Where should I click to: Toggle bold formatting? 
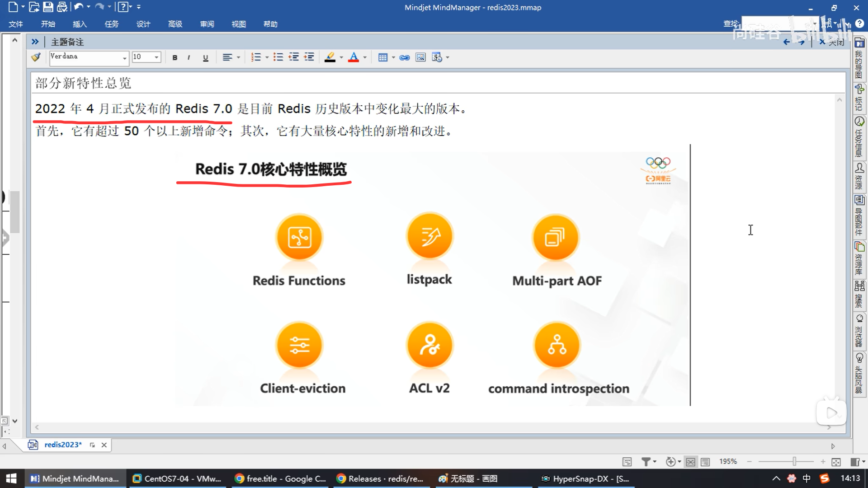175,57
